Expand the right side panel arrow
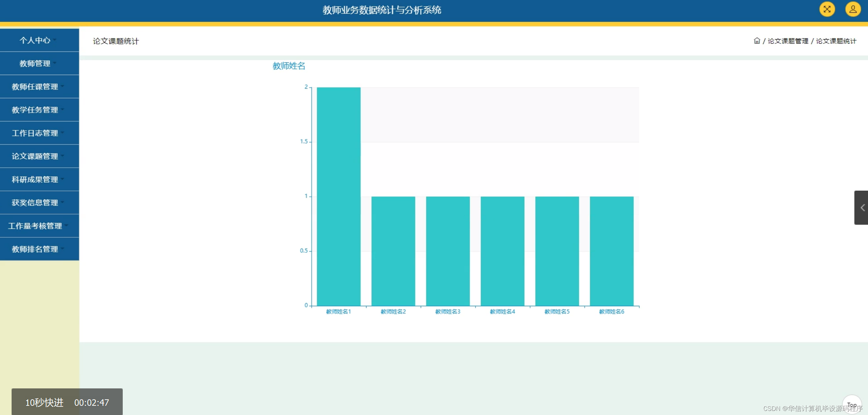The width and height of the screenshot is (868, 415). point(862,208)
